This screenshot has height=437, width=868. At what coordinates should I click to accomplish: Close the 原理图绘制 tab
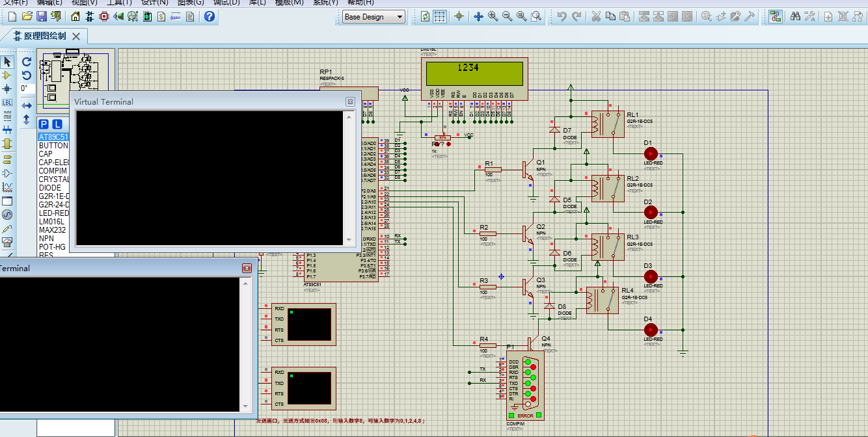point(76,36)
